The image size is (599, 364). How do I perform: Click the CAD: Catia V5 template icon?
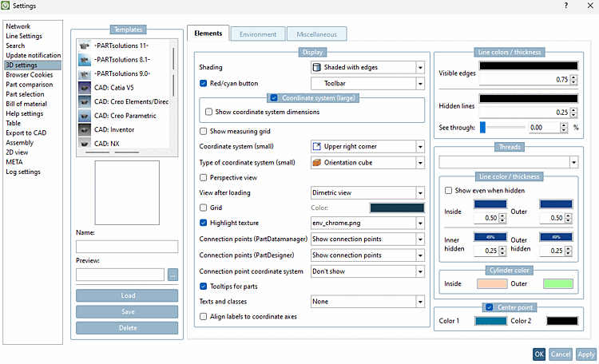85,88
